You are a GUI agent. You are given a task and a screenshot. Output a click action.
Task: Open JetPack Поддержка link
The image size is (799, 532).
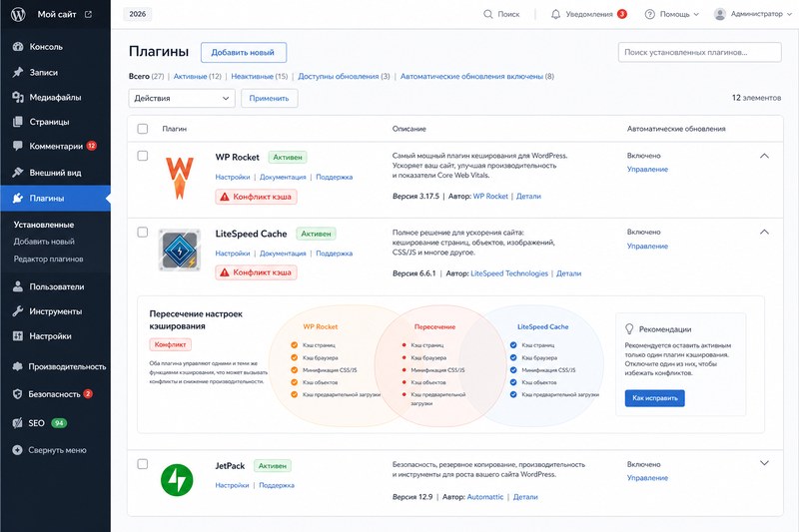click(x=277, y=486)
